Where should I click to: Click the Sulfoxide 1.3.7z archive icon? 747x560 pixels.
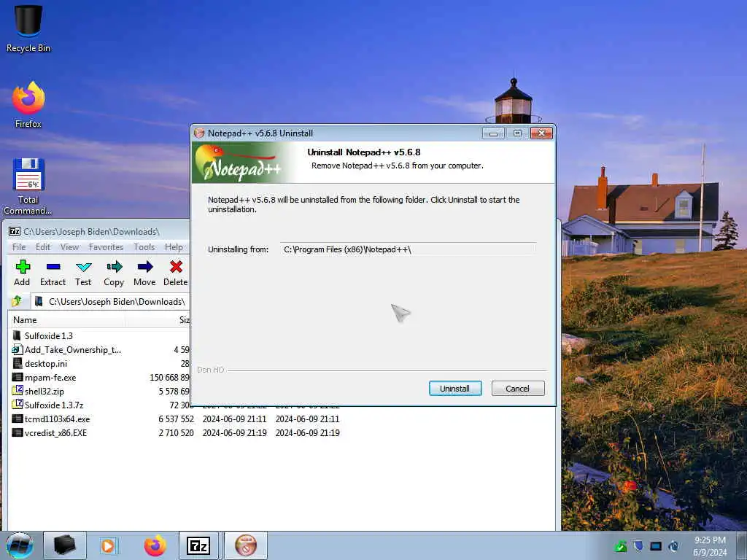point(18,405)
